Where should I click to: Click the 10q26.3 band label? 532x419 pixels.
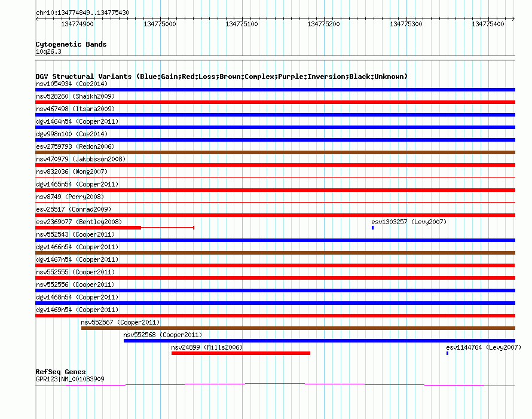(x=48, y=51)
